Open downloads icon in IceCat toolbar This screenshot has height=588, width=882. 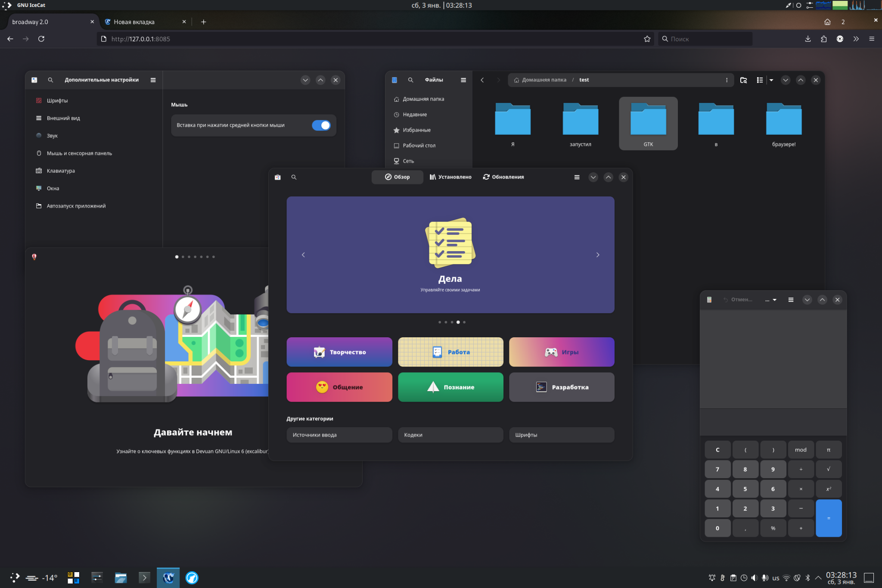(807, 39)
